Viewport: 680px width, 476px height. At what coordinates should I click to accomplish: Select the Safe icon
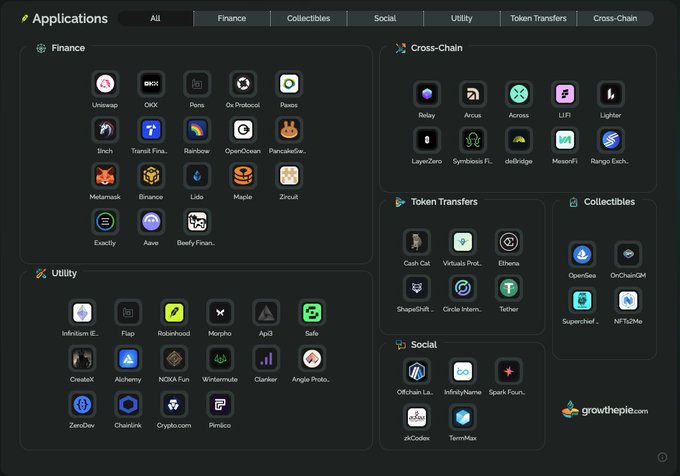pyautogui.click(x=312, y=313)
